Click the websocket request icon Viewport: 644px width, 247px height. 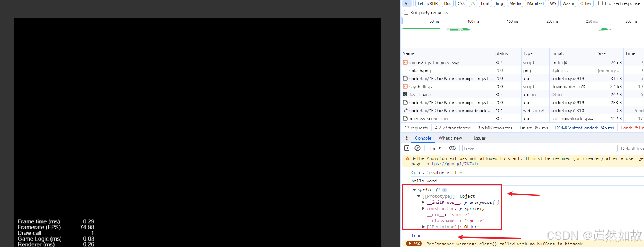405,111
